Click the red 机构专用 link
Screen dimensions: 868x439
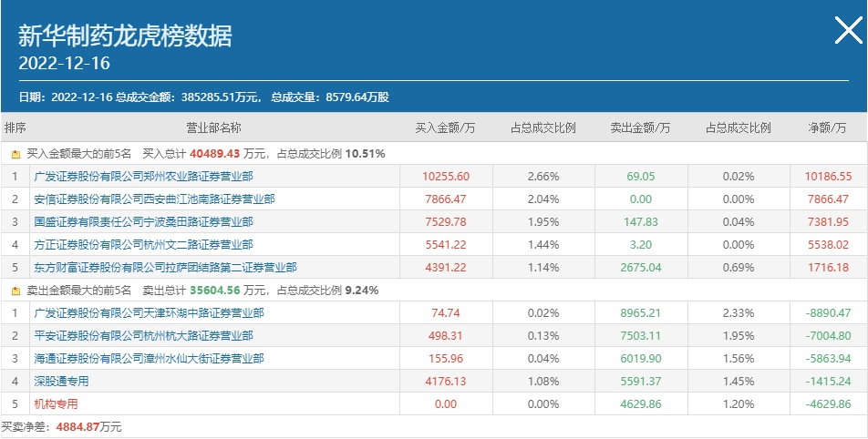pos(56,404)
